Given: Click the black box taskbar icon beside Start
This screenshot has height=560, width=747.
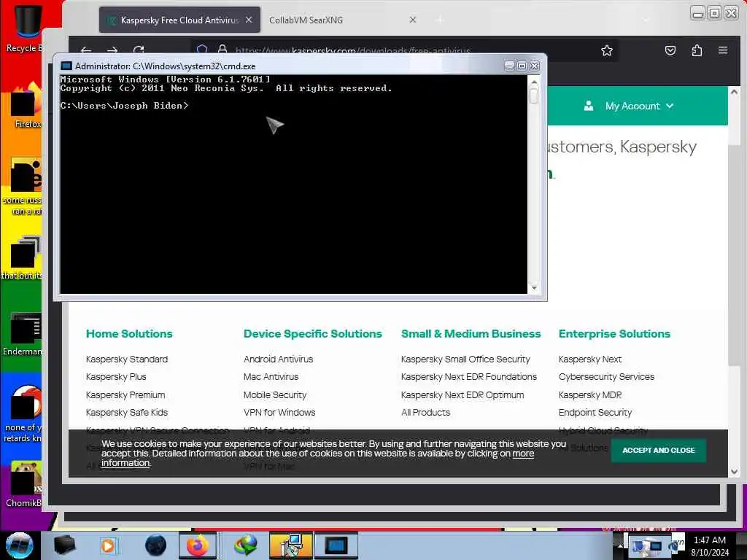Looking at the screenshot, I should [64, 545].
